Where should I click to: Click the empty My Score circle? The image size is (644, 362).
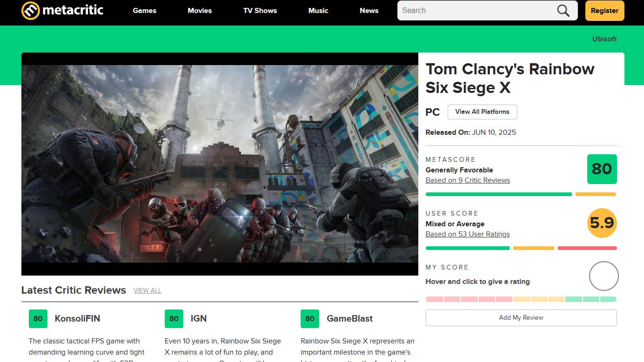[x=604, y=276]
